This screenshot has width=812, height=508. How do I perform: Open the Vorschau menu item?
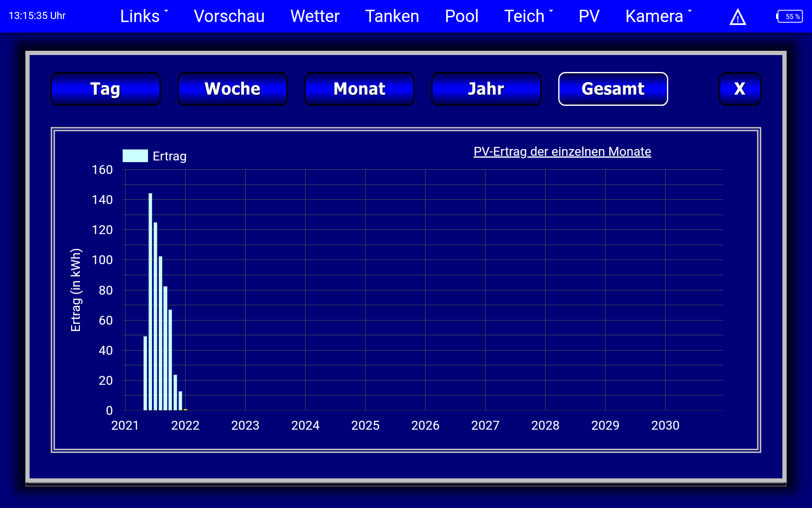229,16
